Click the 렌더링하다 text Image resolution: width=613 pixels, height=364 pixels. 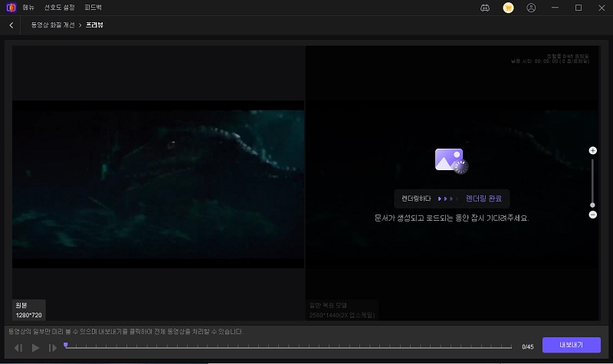[416, 198]
